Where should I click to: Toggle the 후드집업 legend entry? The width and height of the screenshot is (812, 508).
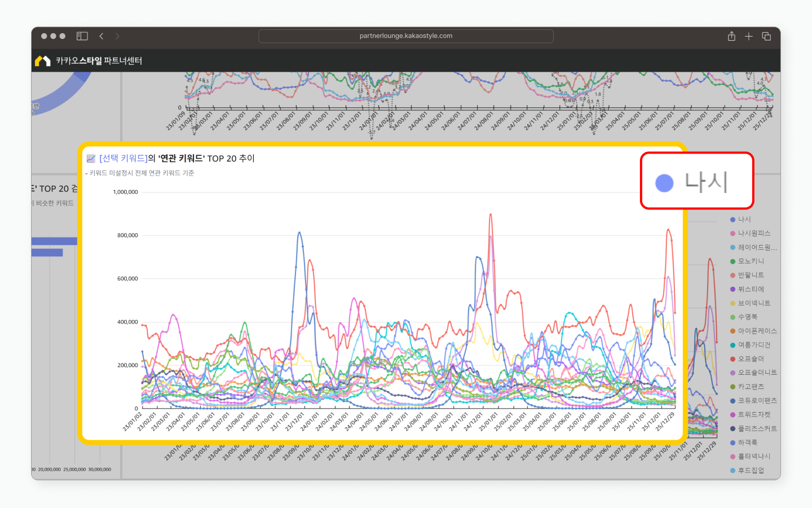click(x=751, y=470)
